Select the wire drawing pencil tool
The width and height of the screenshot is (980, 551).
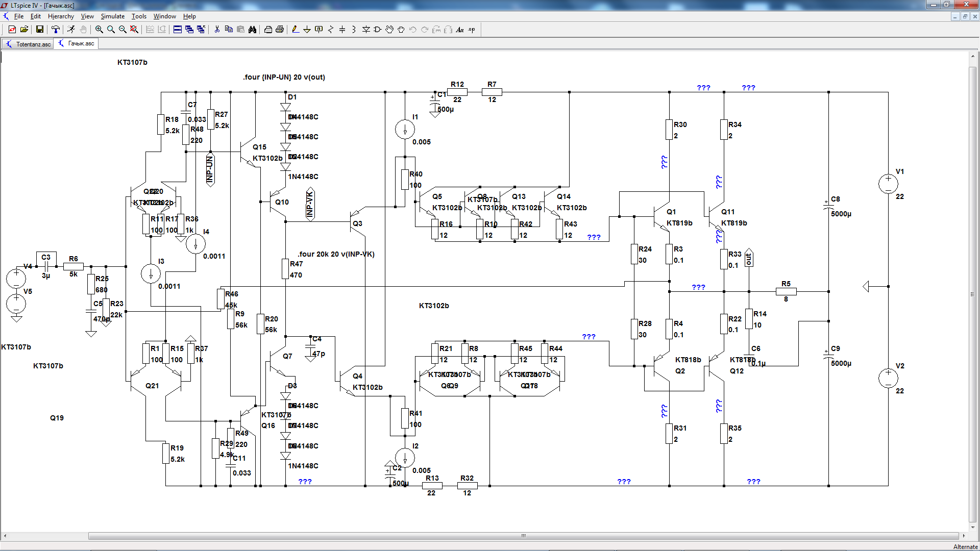pyautogui.click(x=295, y=30)
